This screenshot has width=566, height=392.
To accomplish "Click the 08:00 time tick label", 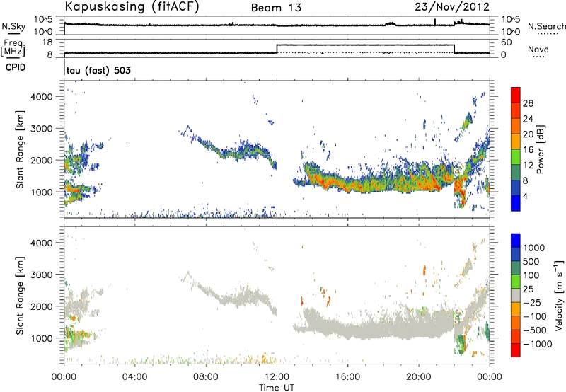I will click(206, 377).
